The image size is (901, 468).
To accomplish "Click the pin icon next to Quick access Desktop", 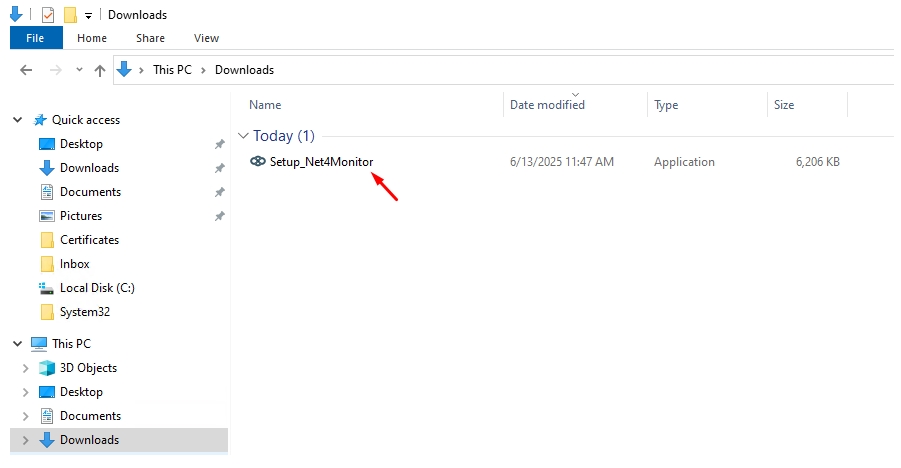I will (x=220, y=144).
